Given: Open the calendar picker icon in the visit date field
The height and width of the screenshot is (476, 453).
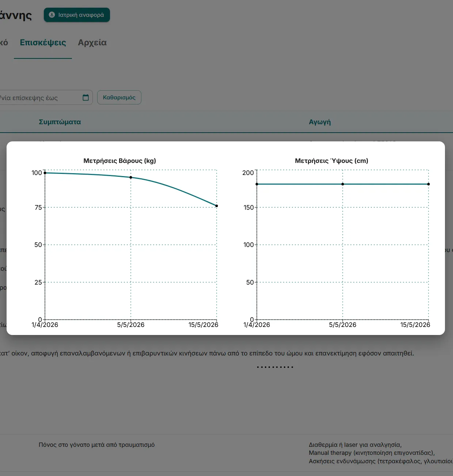Looking at the screenshot, I should pos(86,98).
